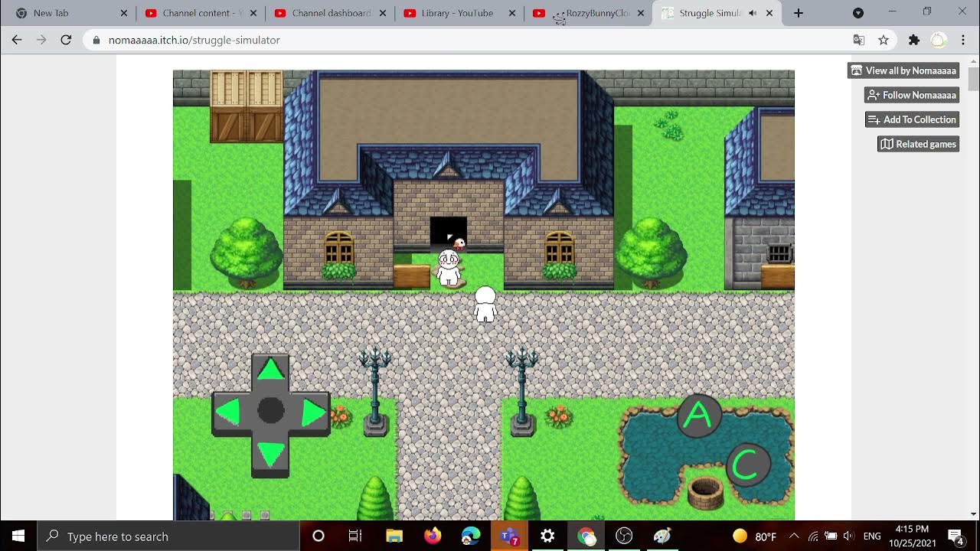Reload the page with the refresh icon
Screen dimensions: 980x551
pyautogui.click(x=66, y=40)
